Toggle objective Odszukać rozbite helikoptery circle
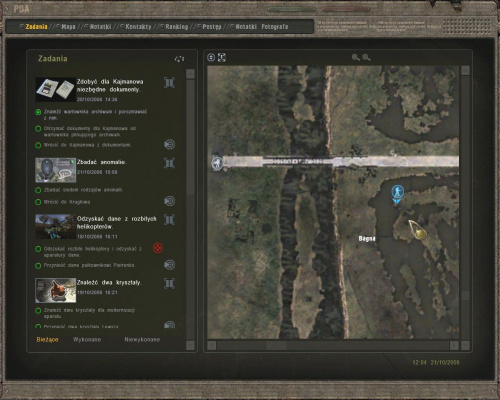 pos(38,249)
